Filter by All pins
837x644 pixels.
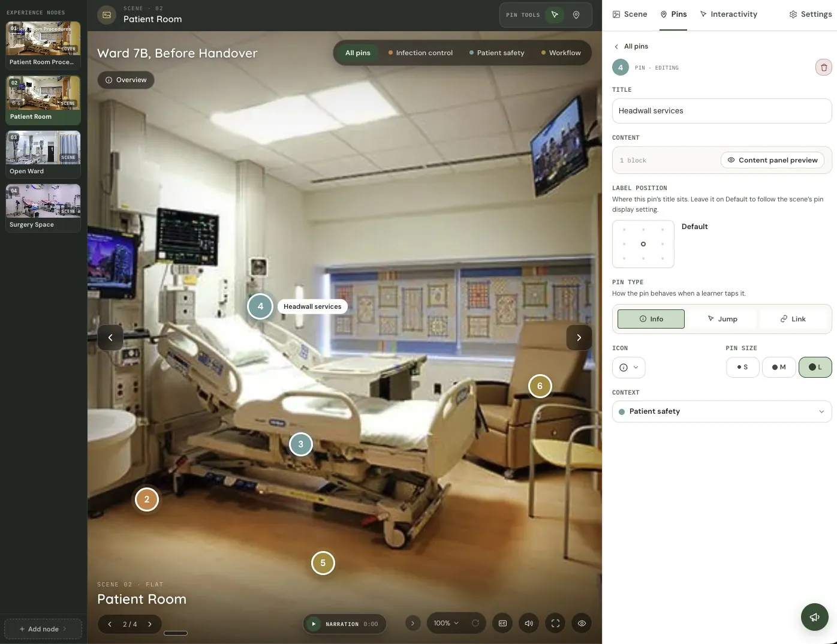(358, 53)
